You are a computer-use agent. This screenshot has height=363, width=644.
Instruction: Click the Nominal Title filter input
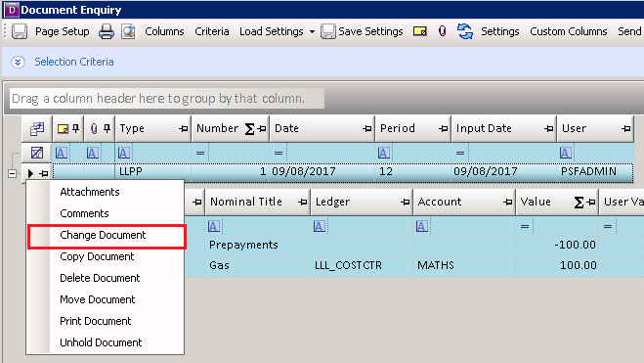(265, 226)
